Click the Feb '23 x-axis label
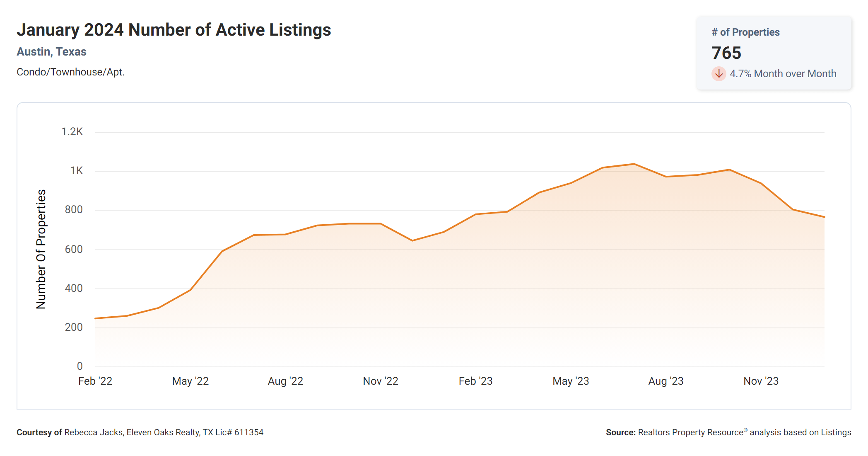Screen dimensions: 868x456 [x=475, y=381]
